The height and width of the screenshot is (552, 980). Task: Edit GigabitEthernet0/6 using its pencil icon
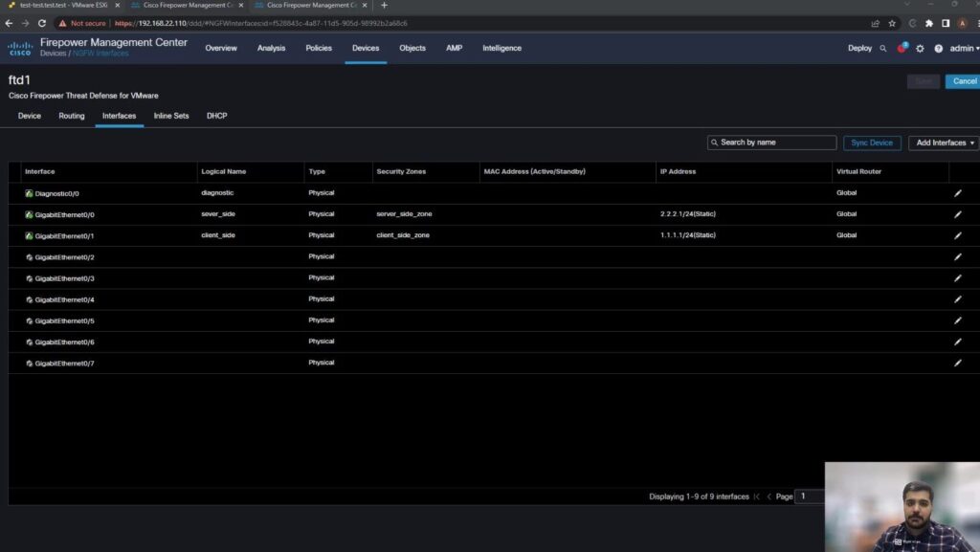point(957,342)
